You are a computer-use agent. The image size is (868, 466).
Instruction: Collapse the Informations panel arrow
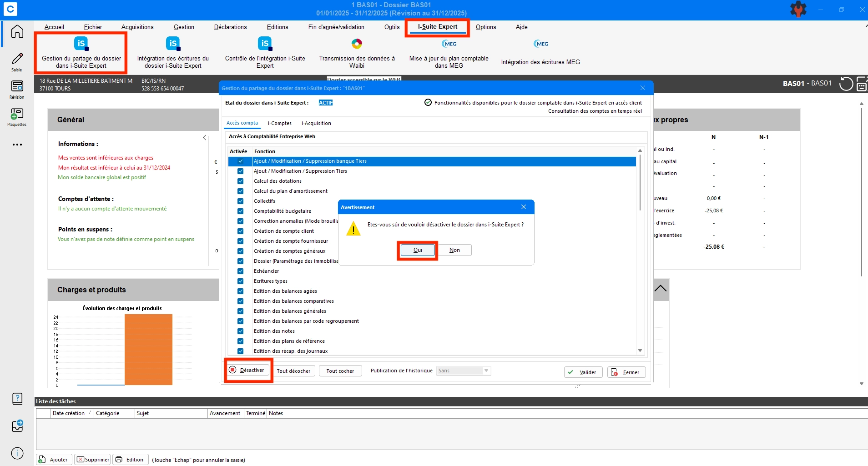pyautogui.click(x=204, y=137)
